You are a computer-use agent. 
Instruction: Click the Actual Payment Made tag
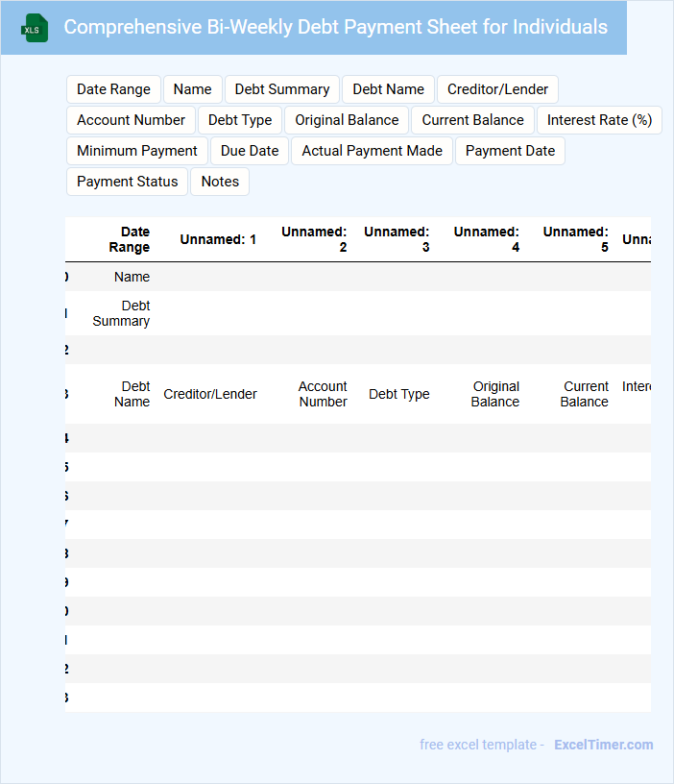pyautogui.click(x=372, y=151)
